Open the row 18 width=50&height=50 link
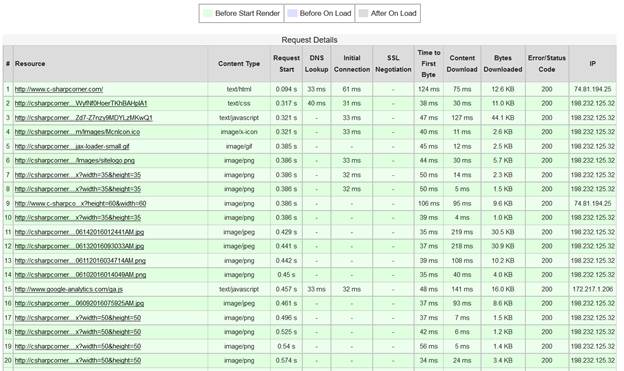Screen dimensions: 624x371 [x=78, y=332]
